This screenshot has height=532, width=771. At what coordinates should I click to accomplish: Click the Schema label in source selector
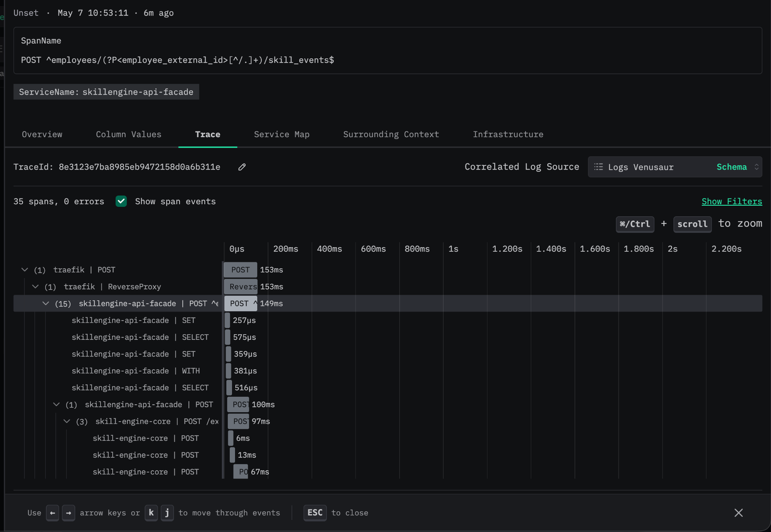(731, 167)
